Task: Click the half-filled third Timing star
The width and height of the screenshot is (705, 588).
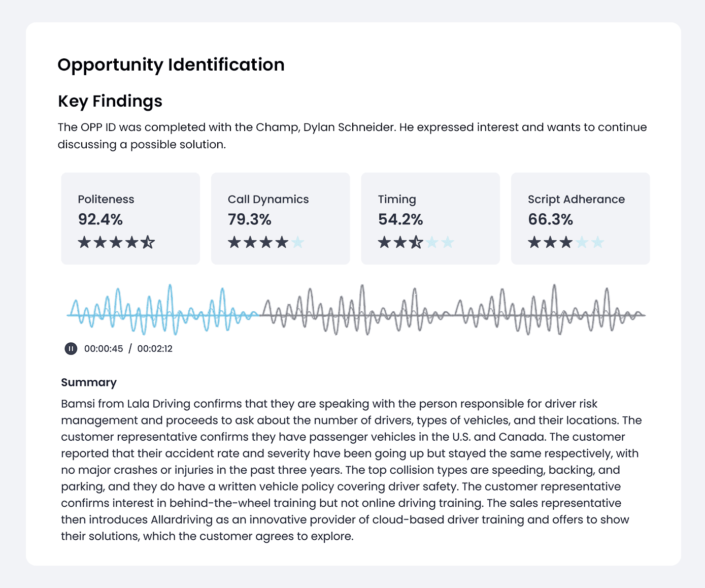Action: [x=416, y=242]
